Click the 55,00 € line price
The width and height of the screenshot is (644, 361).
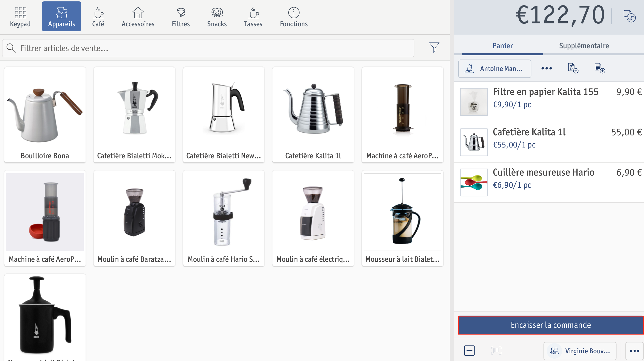(x=626, y=132)
